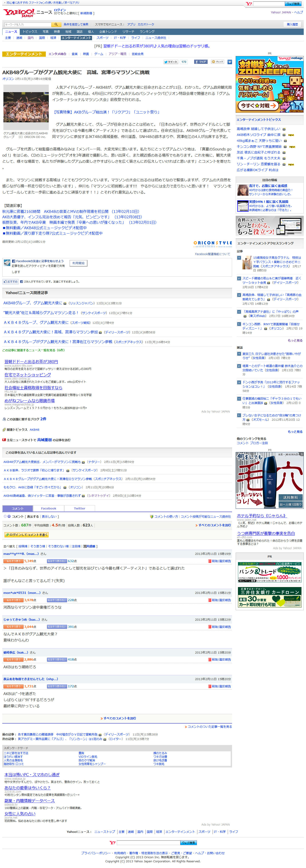
Task: Click the mixi チェック button
Action: click(218, 62)
